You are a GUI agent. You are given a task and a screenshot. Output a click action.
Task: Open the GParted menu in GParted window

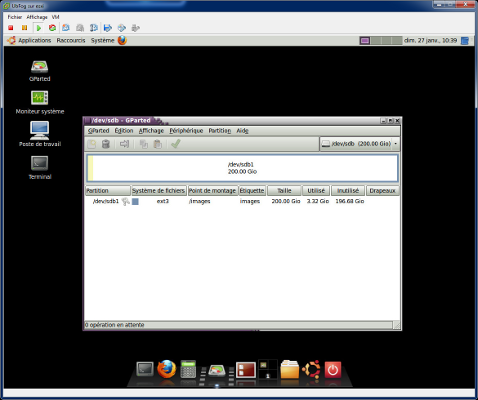click(98, 131)
